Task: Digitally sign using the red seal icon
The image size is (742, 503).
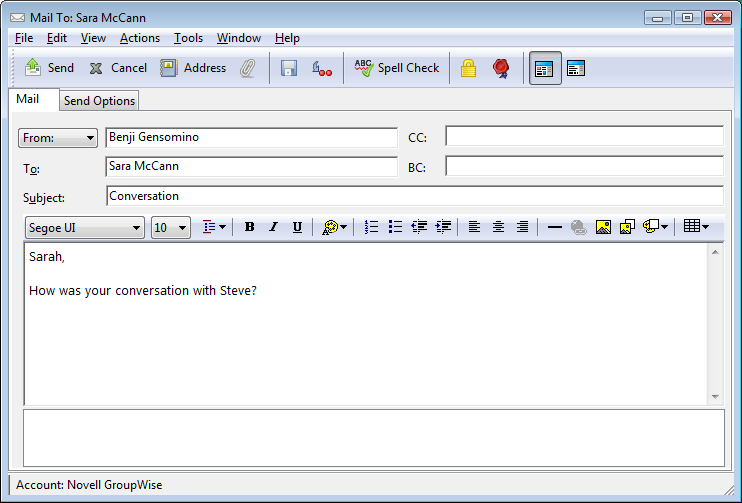Action: click(x=501, y=69)
